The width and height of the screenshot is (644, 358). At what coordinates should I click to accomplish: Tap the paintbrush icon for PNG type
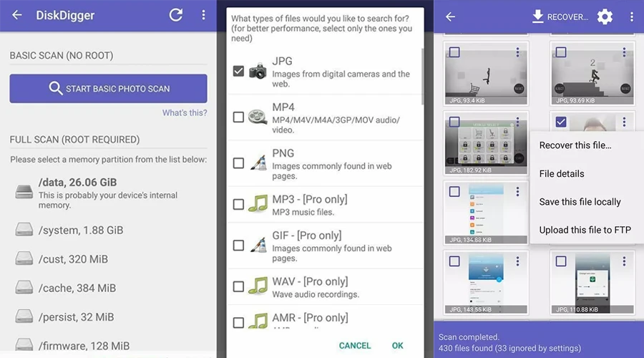point(258,163)
